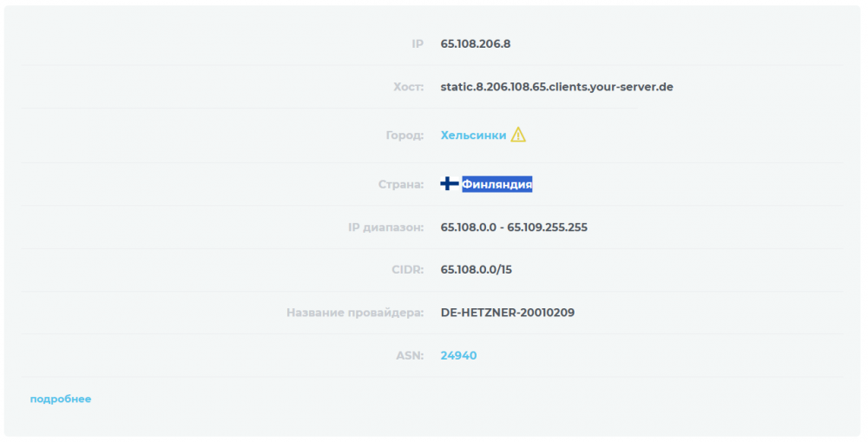868x442 pixels.
Task: Click the CIDR field label
Action: tap(407, 269)
